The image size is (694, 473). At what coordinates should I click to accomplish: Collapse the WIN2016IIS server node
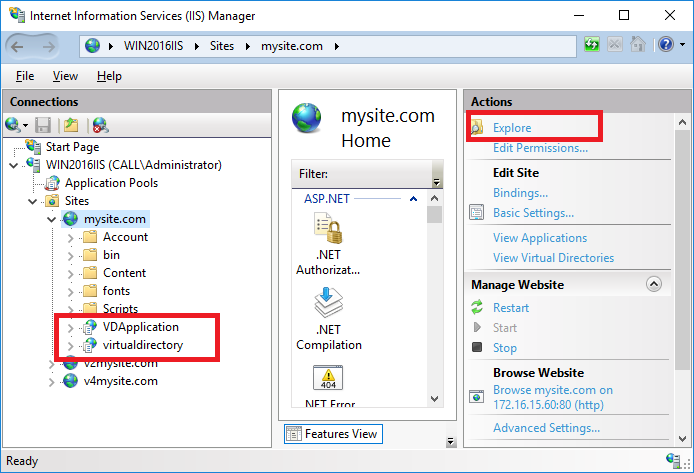[14, 165]
